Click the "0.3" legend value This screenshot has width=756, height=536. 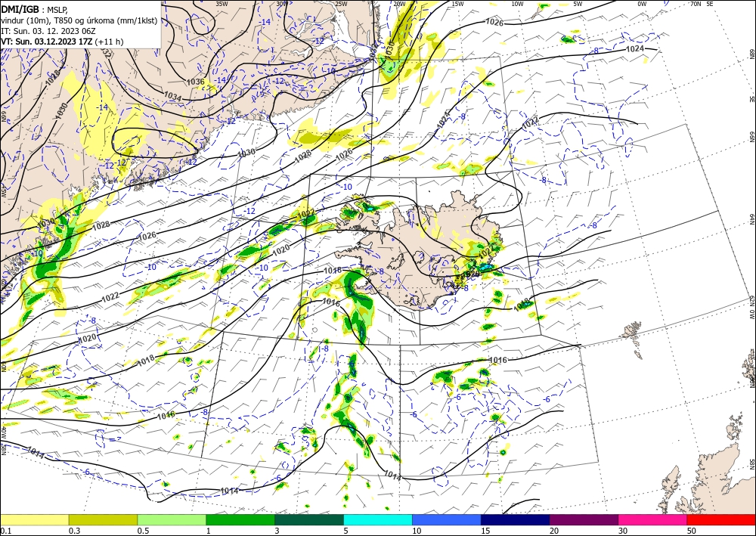point(74,531)
